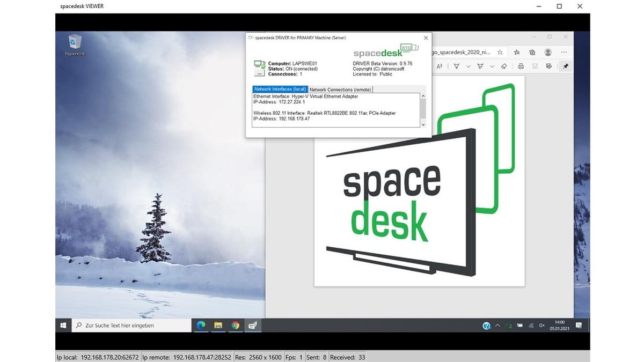Open the spacedesk driver settings via the '...' button

[x=260, y=73]
